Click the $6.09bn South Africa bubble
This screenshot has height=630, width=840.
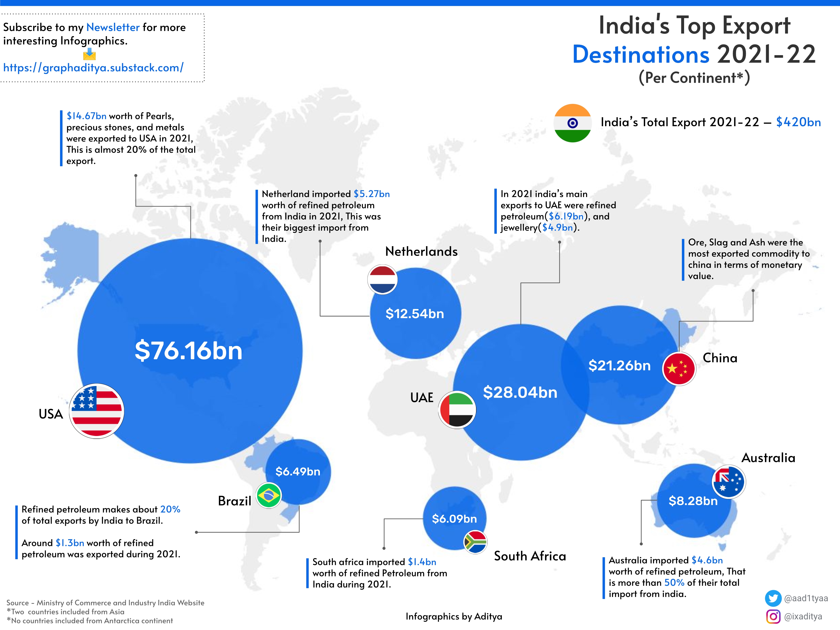coord(454,519)
